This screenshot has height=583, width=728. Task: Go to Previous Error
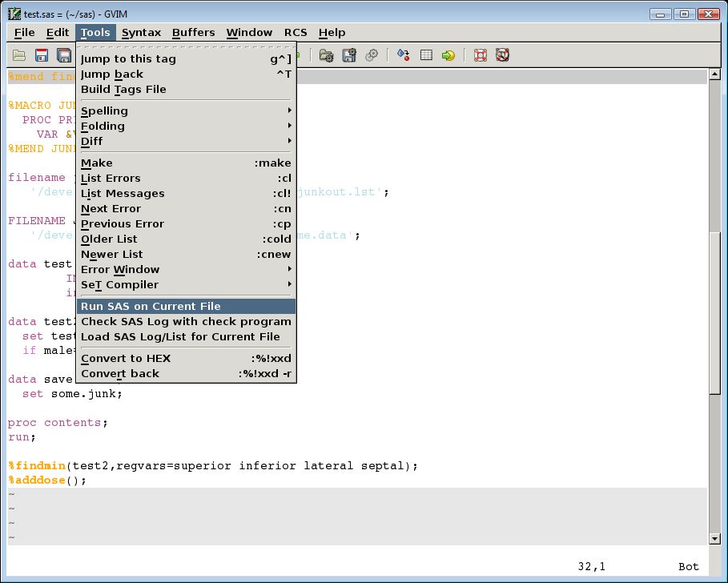pyautogui.click(x=186, y=223)
